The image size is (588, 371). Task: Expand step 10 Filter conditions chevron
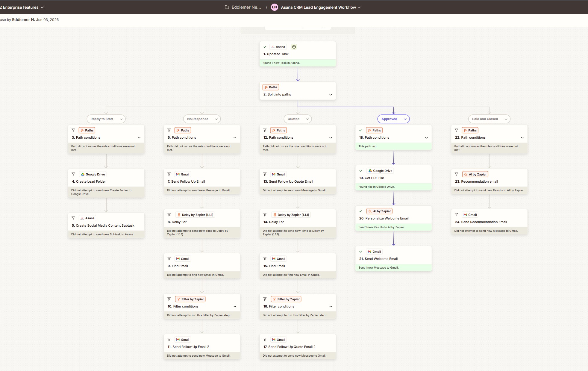tap(235, 307)
